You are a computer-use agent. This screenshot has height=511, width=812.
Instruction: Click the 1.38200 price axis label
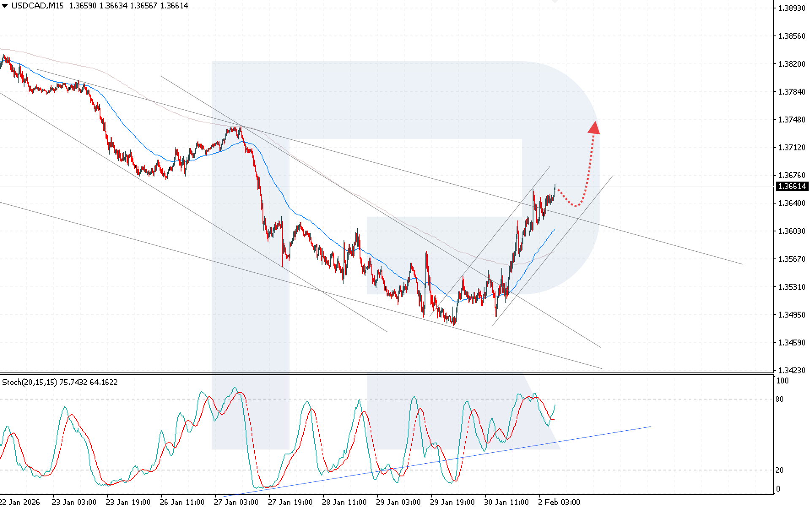coord(792,64)
